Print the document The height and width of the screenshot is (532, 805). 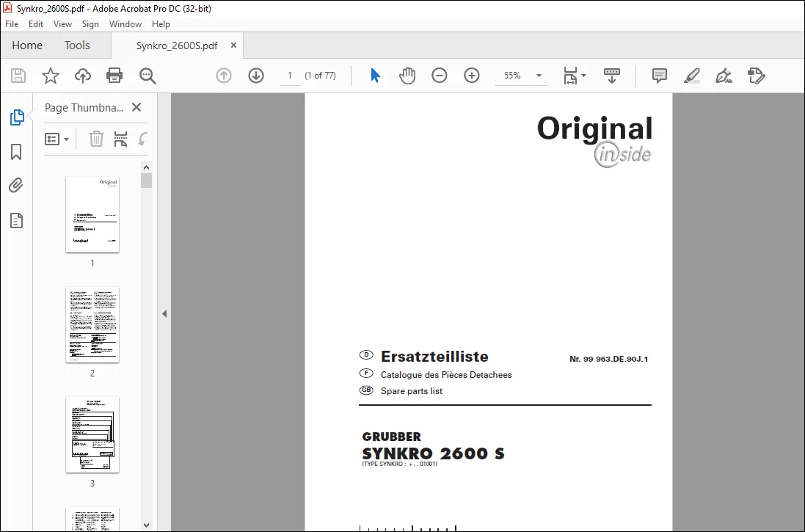point(114,76)
